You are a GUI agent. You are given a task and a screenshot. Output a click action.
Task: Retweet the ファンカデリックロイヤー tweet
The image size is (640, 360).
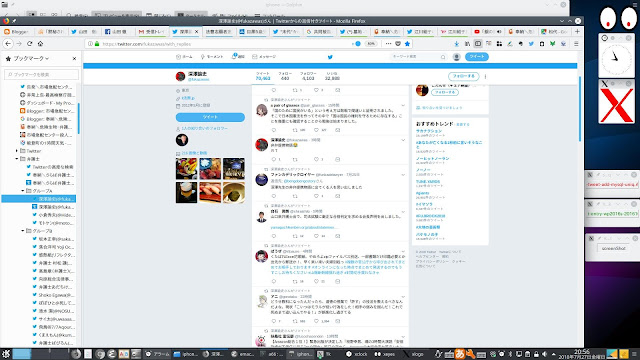tap(295, 196)
